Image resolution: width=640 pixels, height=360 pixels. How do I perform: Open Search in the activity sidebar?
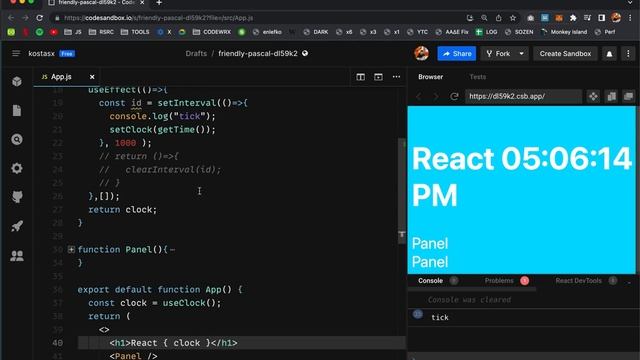click(x=17, y=140)
